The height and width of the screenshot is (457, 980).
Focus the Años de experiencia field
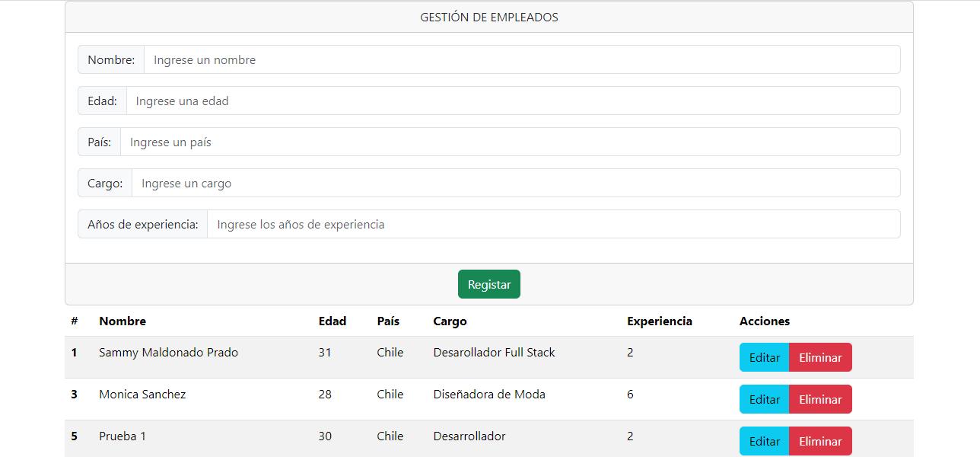[x=553, y=224]
